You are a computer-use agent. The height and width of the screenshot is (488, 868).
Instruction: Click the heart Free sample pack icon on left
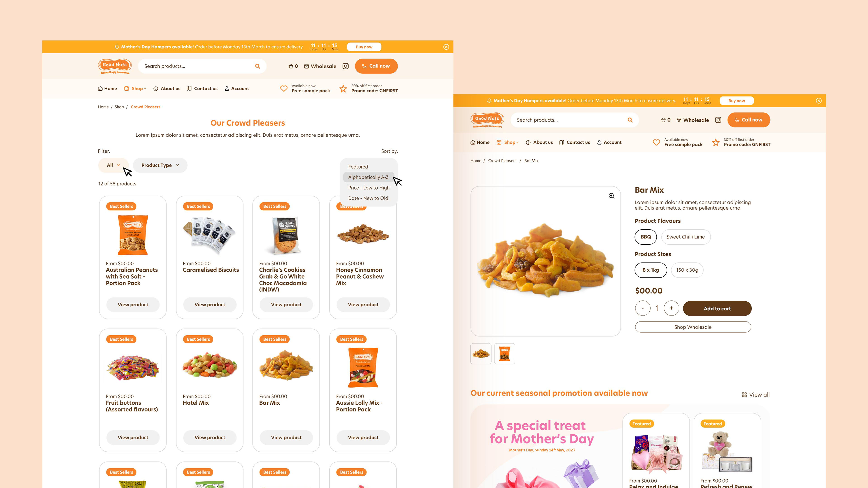pos(284,89)
